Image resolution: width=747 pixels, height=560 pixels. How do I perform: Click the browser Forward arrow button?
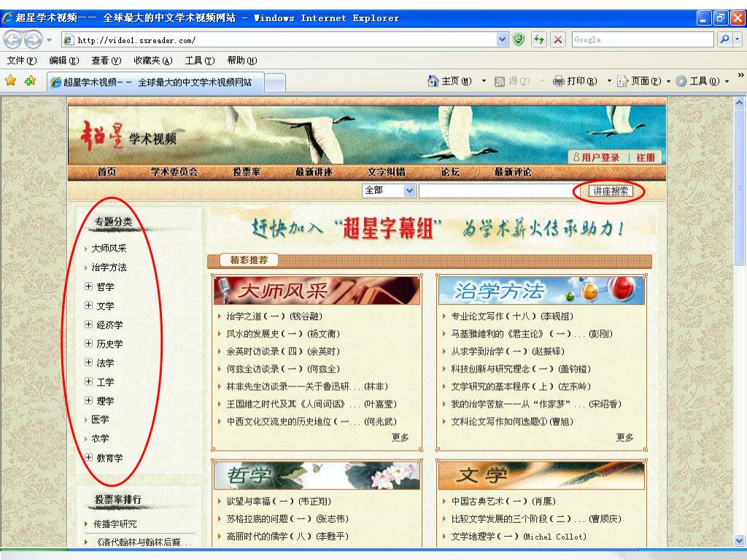click(x=33, y=39)
